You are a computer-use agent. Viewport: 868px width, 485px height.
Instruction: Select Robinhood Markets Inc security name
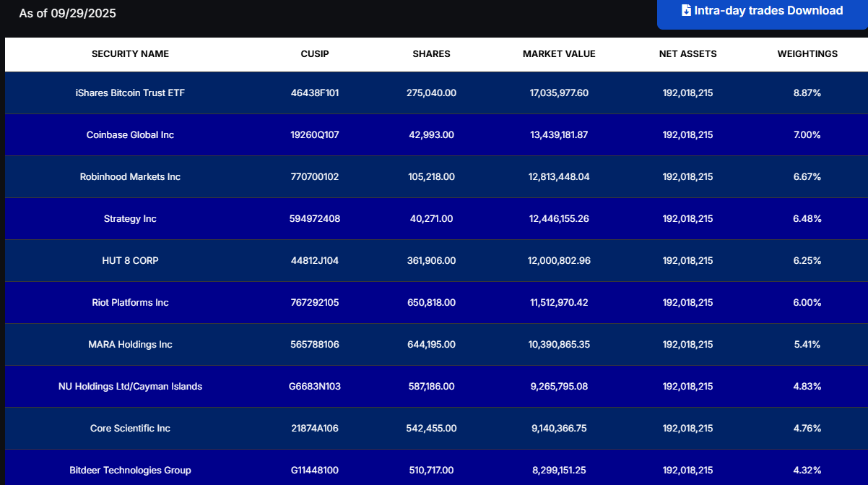pyautogui.click(x=130, y=177)
